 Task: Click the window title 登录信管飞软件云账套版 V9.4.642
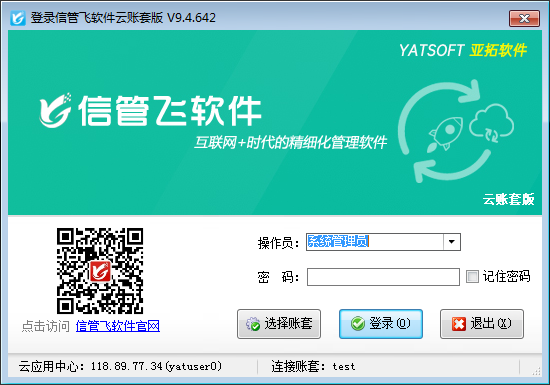(123, 18)
